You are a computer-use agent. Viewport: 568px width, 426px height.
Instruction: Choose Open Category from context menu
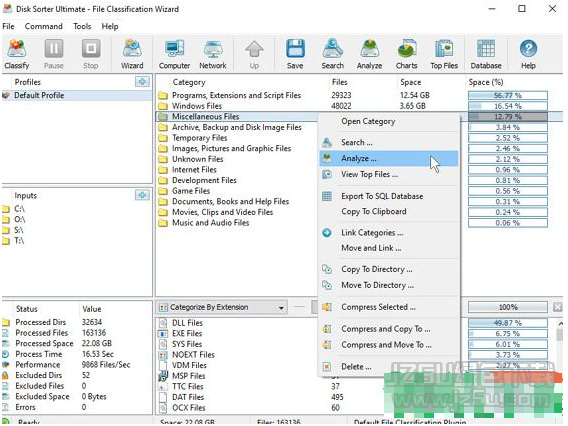tap(388, 121)
